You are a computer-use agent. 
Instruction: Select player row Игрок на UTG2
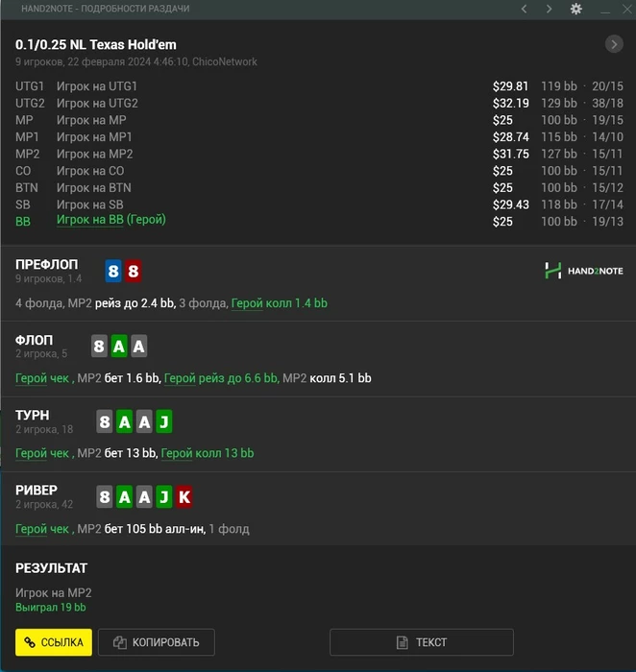319,104
